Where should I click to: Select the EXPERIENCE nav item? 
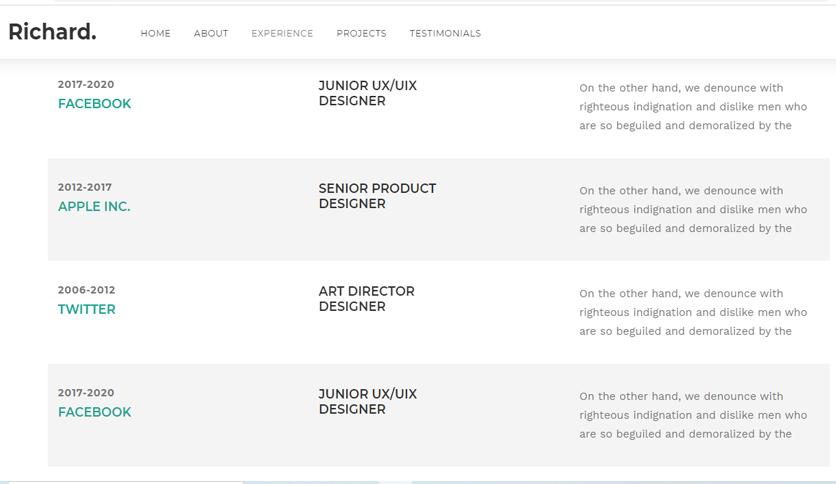282,34
